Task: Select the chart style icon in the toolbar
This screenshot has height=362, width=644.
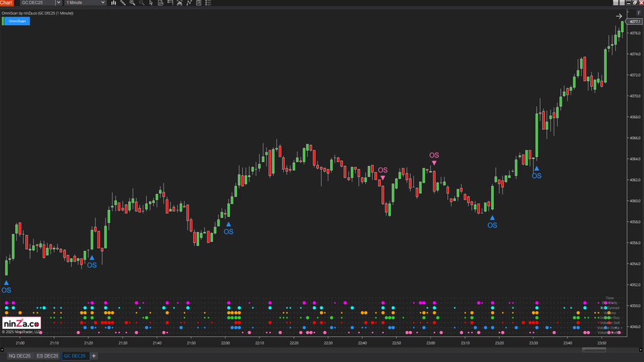Action: click(x=113, y=3)
